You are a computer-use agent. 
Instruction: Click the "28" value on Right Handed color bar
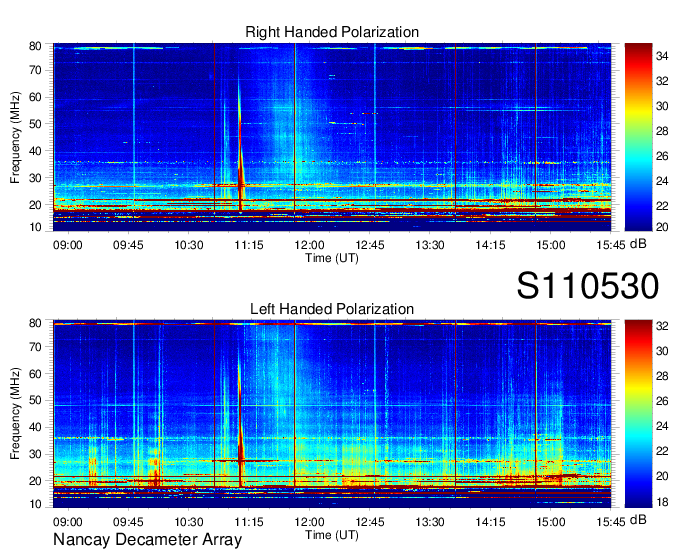(662, 131)
